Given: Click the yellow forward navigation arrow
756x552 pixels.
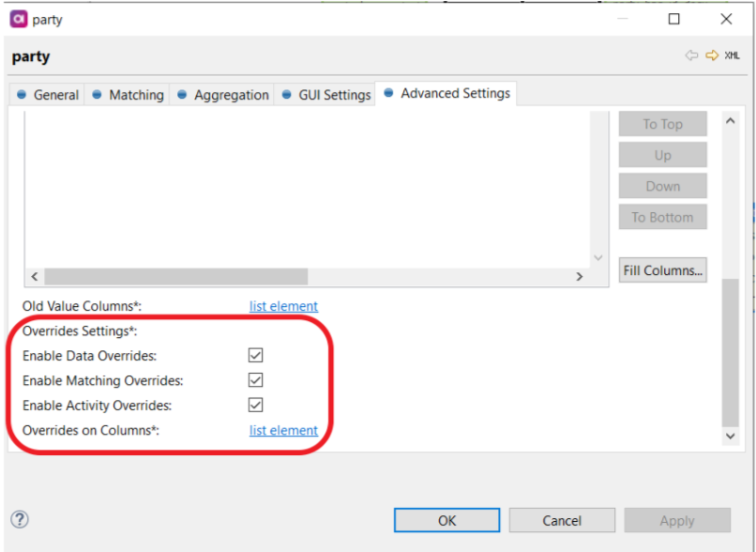Looking at the screenshot, I should click(x=712, y=56).
